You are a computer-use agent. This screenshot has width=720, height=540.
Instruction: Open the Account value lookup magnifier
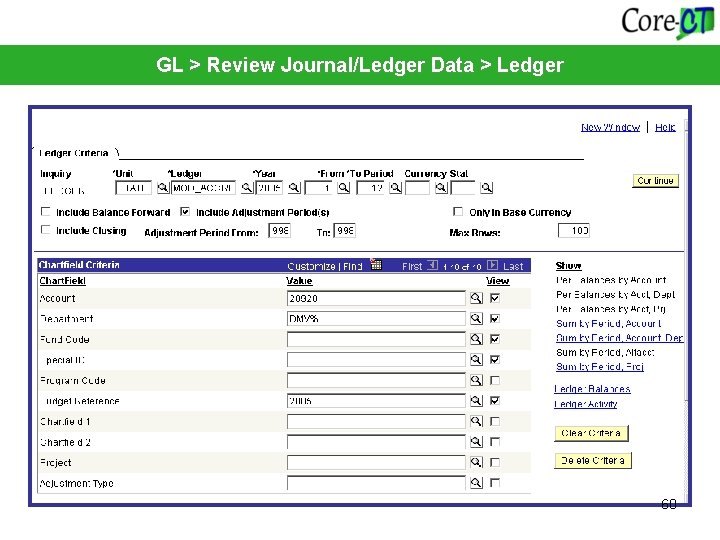tap(476, 298)
